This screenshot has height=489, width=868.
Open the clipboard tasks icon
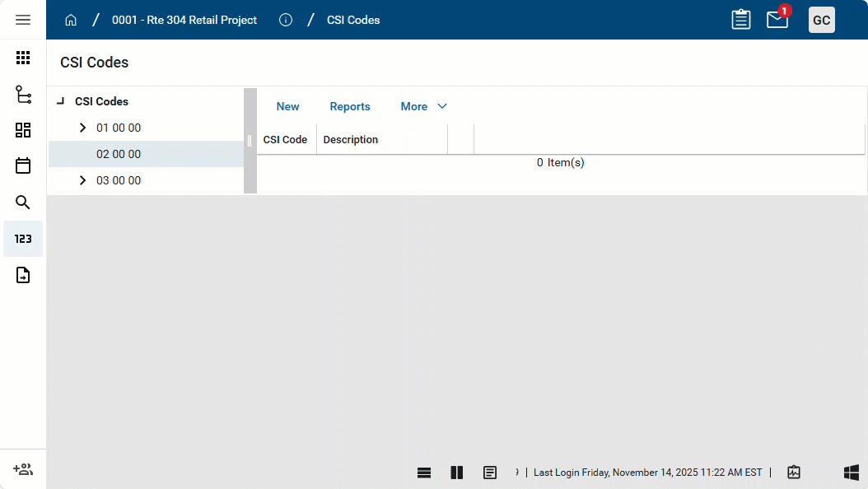tap(741, 20)
